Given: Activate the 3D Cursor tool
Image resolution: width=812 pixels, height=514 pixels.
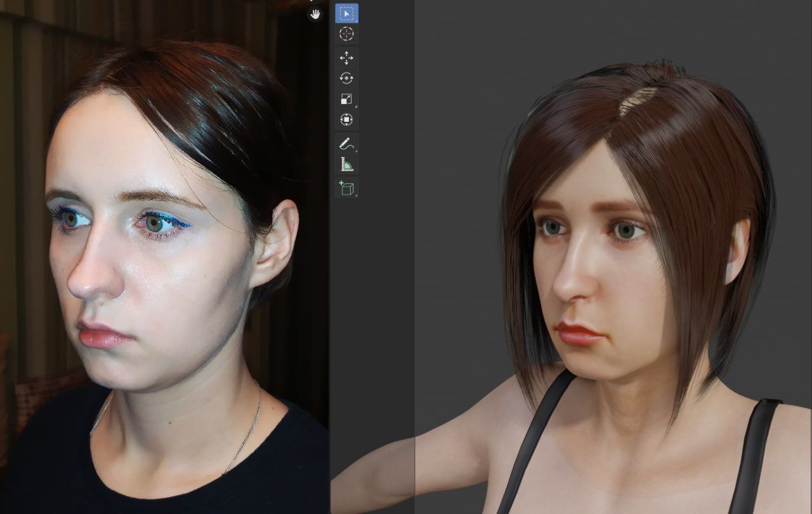Looking at the screenshot, I should (x=346, y=34).
